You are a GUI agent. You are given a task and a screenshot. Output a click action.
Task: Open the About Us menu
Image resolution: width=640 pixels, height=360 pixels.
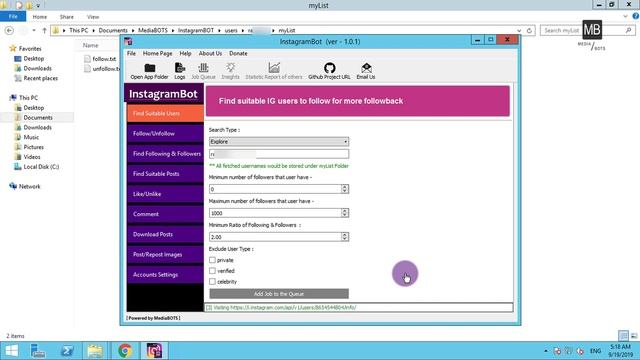[210, 53]
